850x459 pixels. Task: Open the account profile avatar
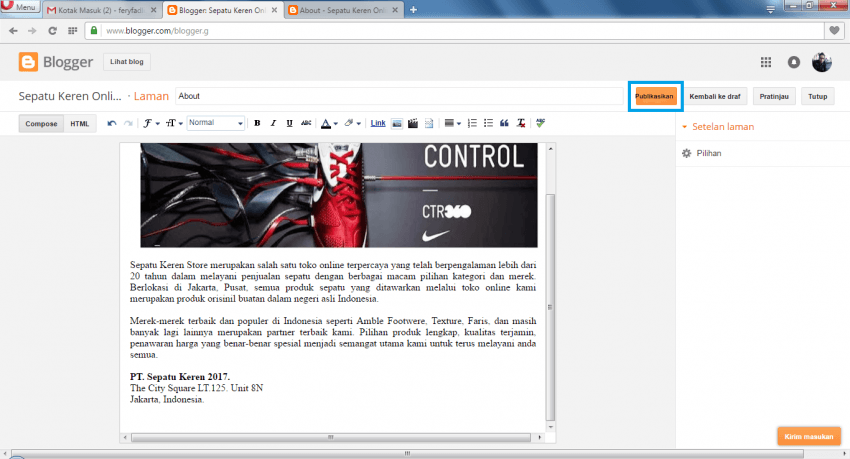(x=822, y=62)
